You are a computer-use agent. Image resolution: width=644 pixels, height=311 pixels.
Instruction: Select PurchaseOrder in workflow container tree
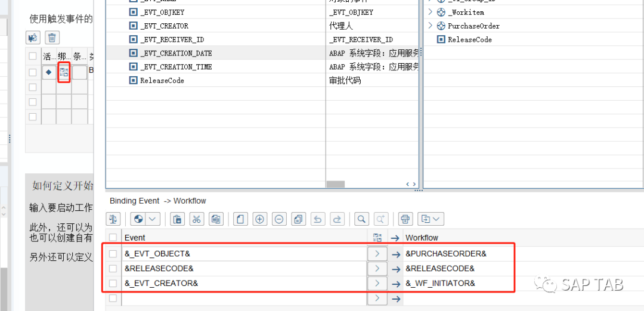coord(473,26)
